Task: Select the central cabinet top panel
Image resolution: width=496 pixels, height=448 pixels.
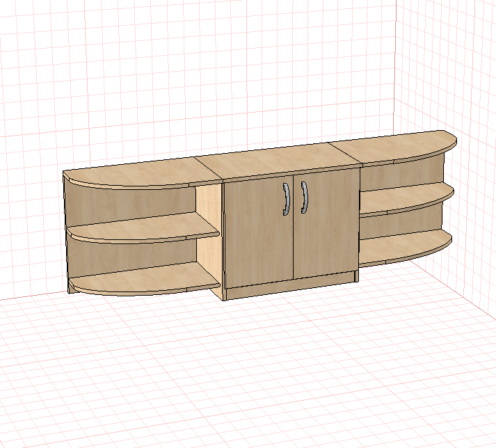Action: pyautogui.click(x=278, y=161)
